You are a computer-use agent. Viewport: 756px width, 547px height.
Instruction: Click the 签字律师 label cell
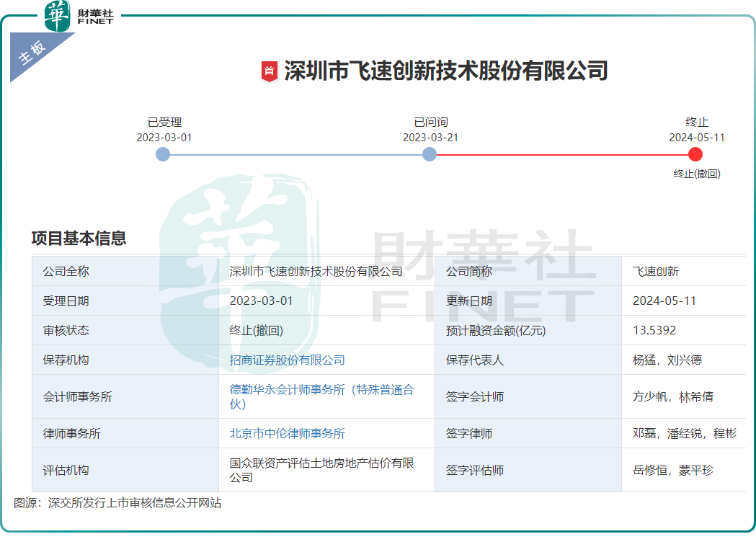point(528,433)
